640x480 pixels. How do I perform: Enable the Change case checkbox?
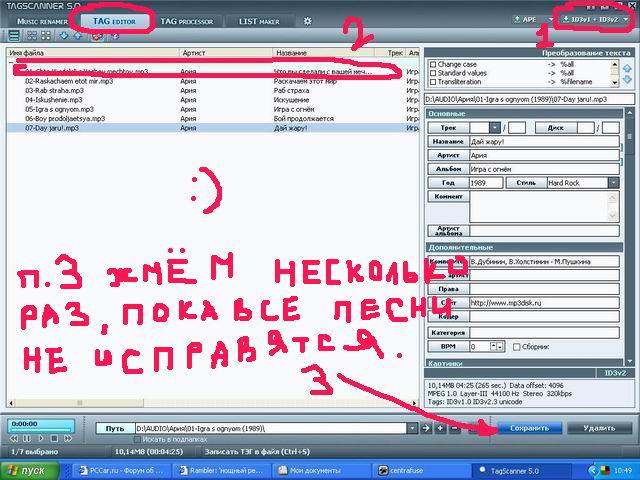click(x=432, y=64)
